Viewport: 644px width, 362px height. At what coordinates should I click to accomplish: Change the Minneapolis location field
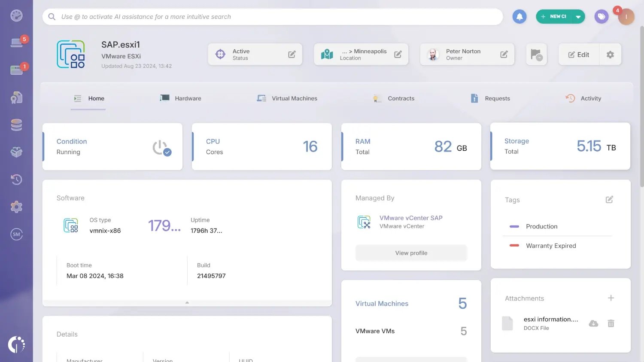(x=398, y=55)
